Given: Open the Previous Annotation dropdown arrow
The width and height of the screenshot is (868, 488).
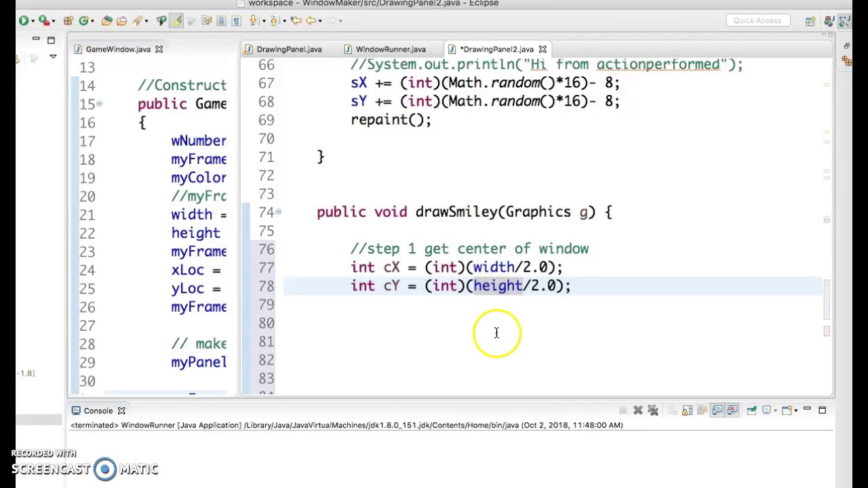Looking at the screenshot, I should (284, 21).
